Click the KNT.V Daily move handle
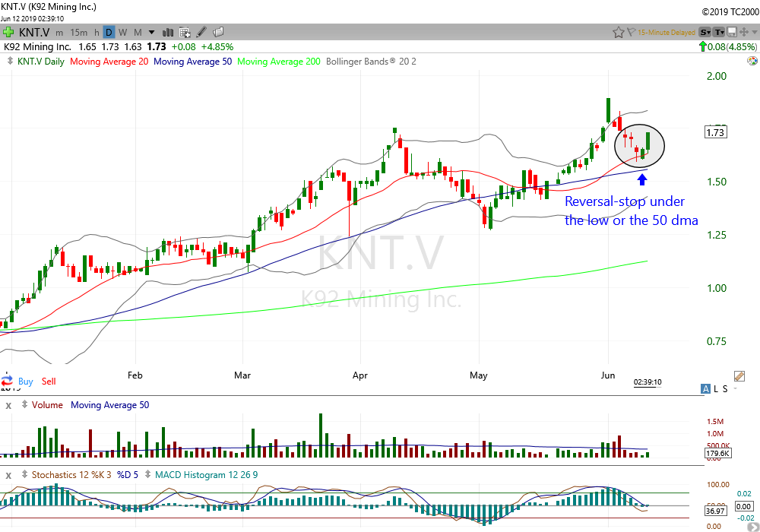 10,62
